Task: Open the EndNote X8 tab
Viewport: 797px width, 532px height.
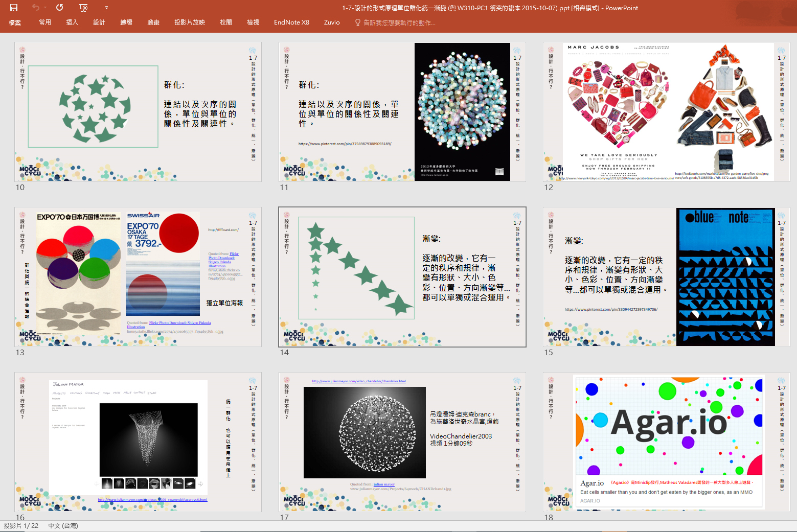Action: [x=291, y=22]
